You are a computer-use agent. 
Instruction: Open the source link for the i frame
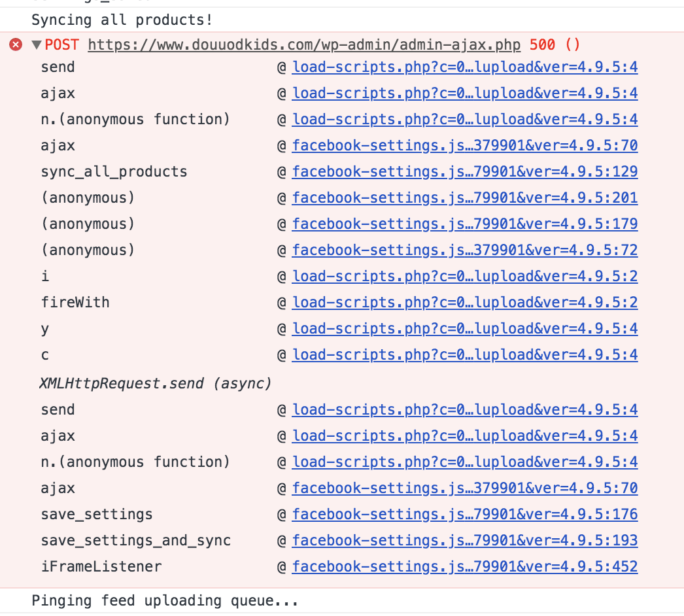coord(465,276)
